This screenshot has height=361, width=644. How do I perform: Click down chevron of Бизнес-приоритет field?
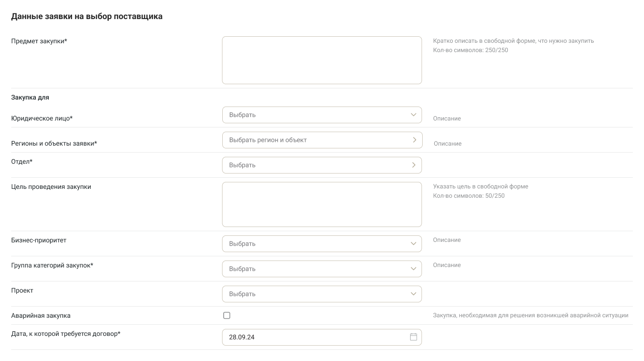(413, 243)
